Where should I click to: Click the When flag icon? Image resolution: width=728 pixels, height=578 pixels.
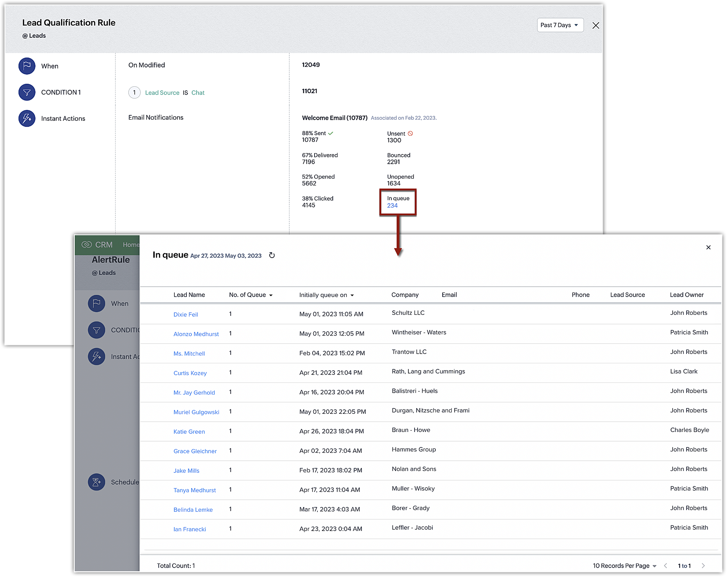(x=27, y=66)
